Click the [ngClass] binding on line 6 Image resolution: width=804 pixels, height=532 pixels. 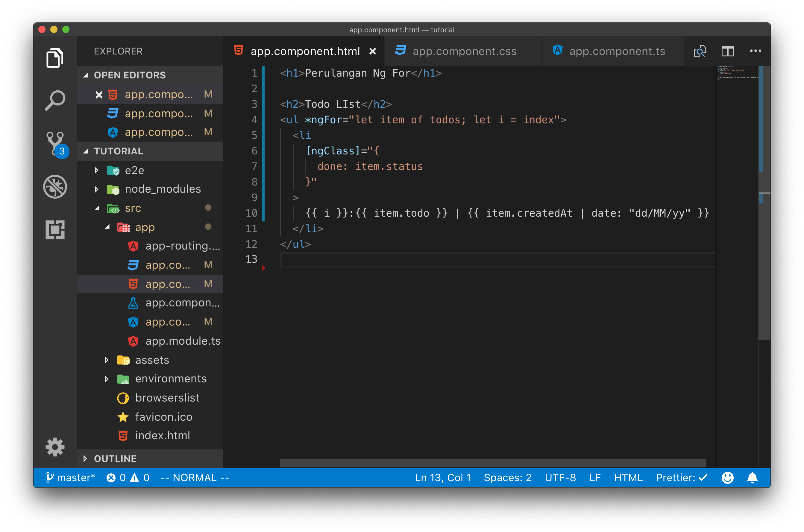332,151
